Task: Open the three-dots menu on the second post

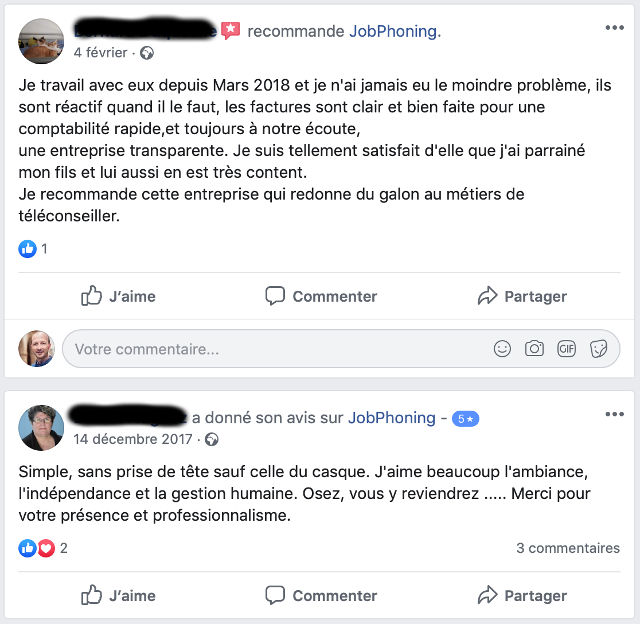Action: [614, 414]
